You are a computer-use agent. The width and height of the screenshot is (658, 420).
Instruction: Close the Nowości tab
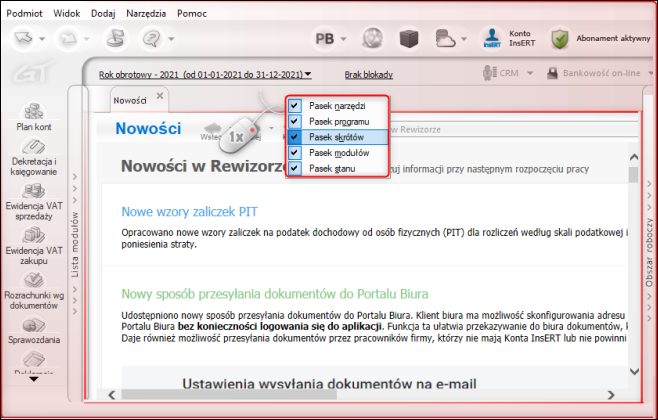[x=159, y=96]
